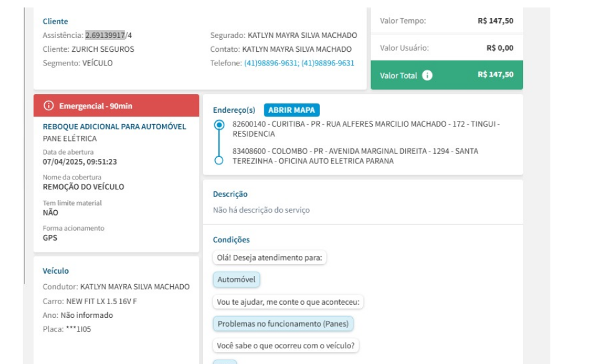Click the Endereço(s) heading

pyautogui.click(x=234, y=110)
